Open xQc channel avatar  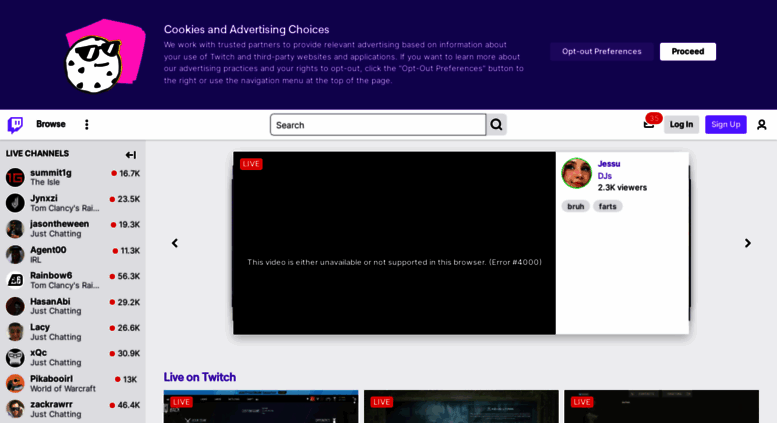[x=15, y=358]
